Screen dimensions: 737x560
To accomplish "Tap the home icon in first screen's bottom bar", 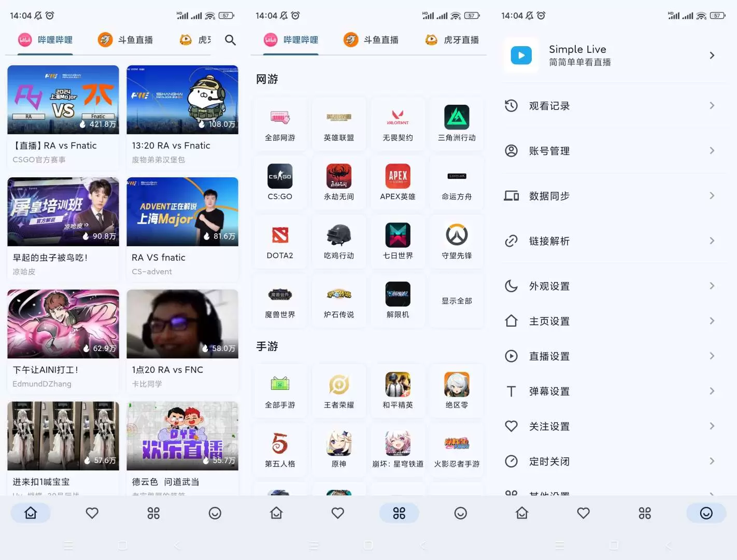I will tap(31, 513).
